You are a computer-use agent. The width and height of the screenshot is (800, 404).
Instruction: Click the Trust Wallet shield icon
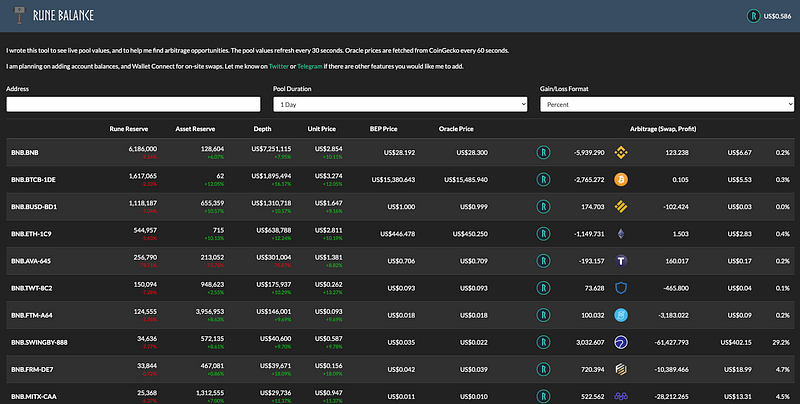tap(621, 288)
